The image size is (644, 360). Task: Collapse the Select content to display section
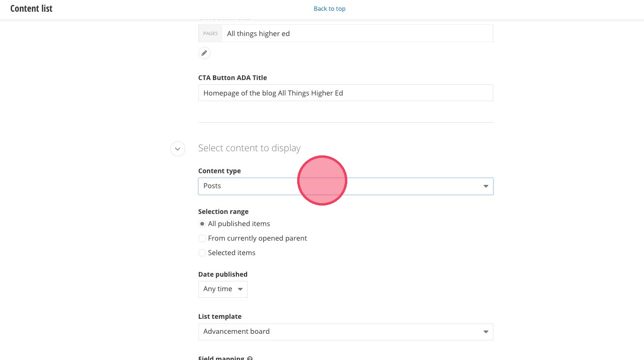coord(177,149)
